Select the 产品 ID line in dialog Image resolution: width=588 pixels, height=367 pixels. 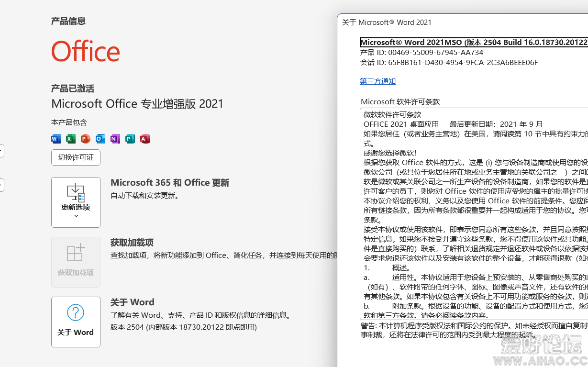(x=422, y=53)
